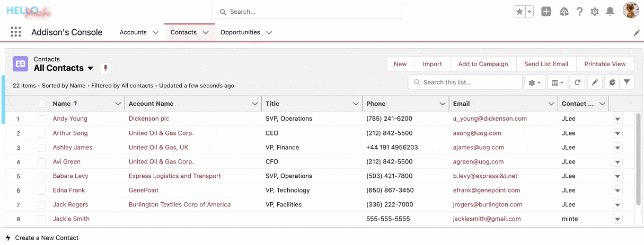This screenshot has width=644, height=245.
Task: Open row actions for Jackie Smith
Action: tap(617, 219)
